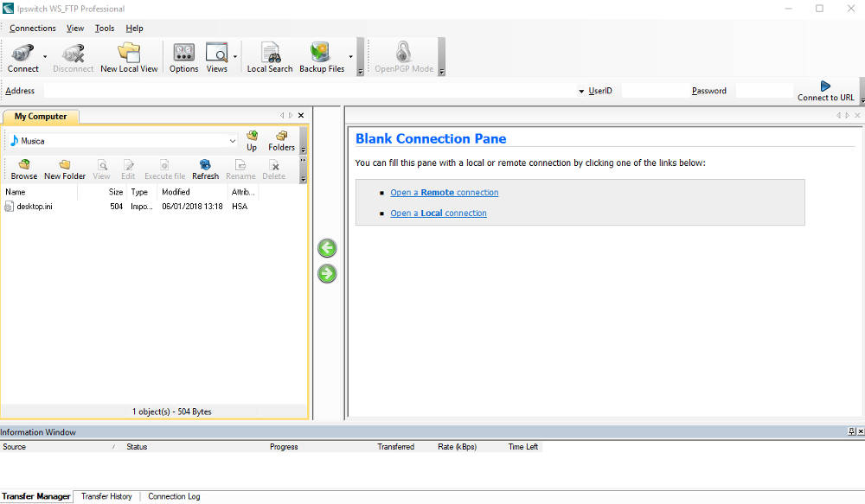Go Up one folder level
Screen dimensions: 865x504
(x=252, y=141)
